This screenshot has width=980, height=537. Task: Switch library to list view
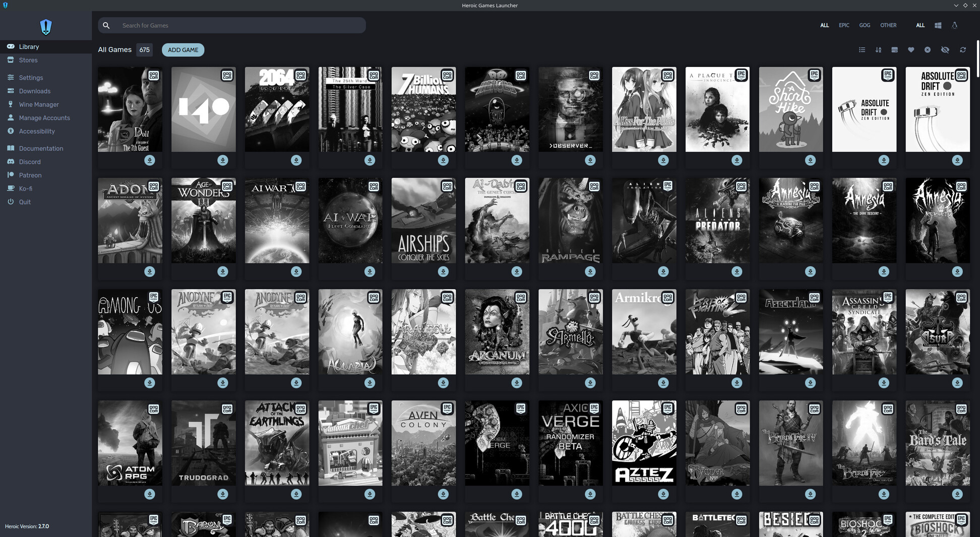point(862,50)
